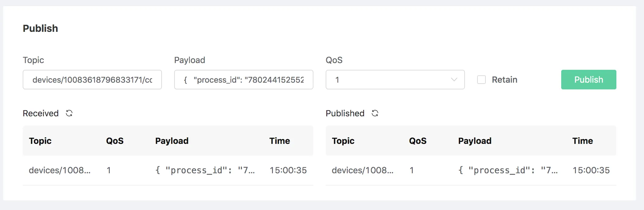644x210 pixels.
Task: Click the Published table Payload column header
Action: point(475,141)
